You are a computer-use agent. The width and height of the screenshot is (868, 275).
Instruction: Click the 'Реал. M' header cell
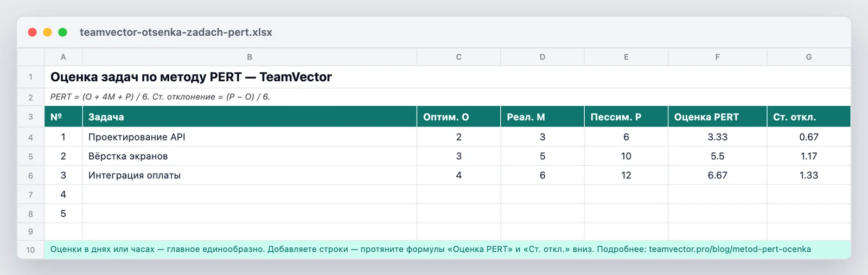[x=542, y=117]
